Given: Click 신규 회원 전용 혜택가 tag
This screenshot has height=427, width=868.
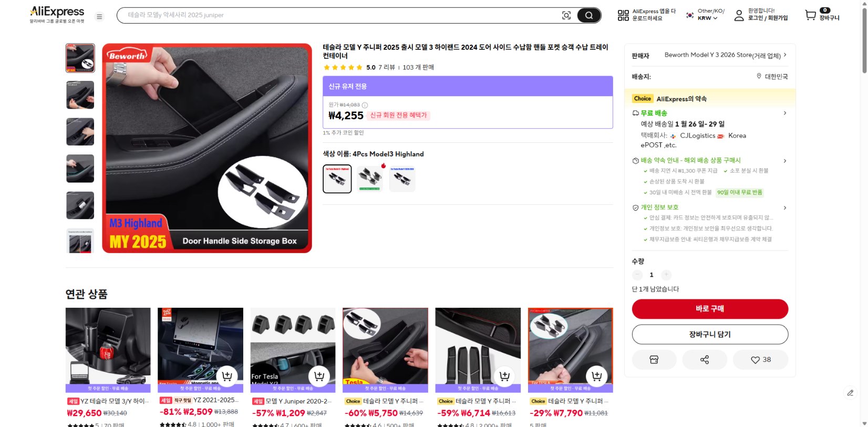Looking at the screenshot, I should (398, 116).
